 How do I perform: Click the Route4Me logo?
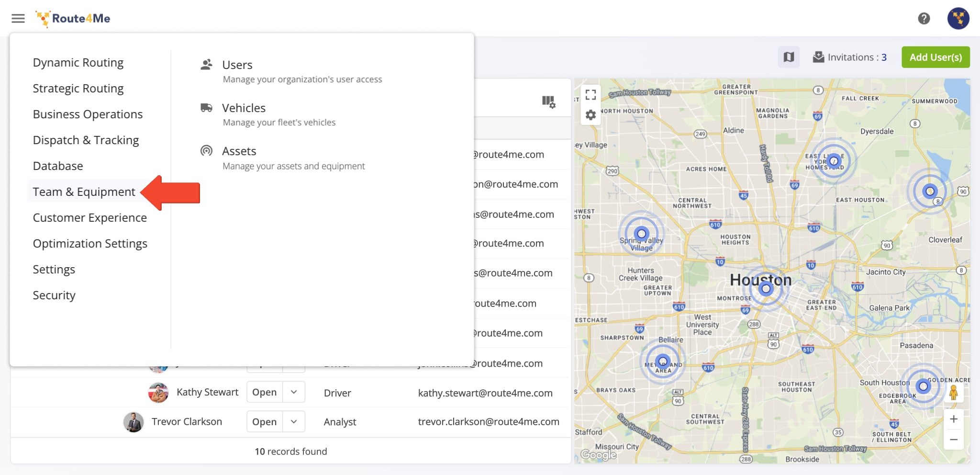[73, 18]
